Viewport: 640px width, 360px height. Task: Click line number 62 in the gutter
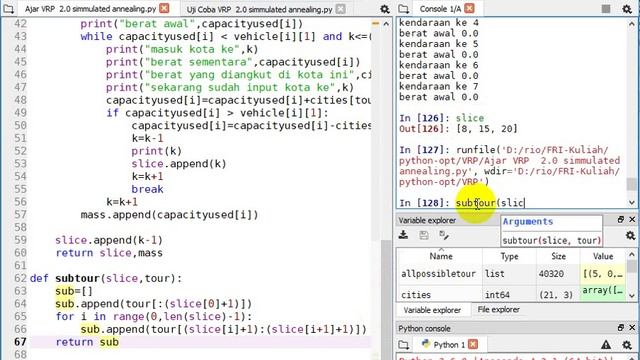[x=20, y=278]
